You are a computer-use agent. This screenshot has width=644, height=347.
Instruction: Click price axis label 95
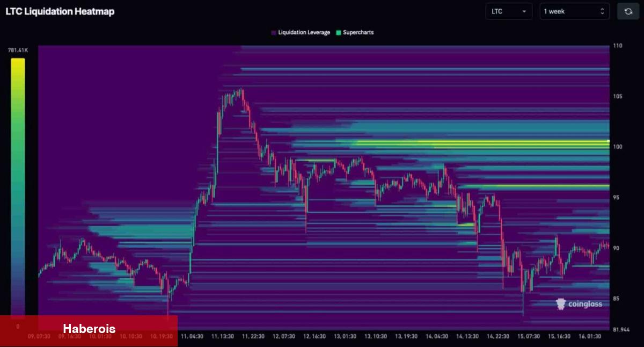[x=617, y=198]
